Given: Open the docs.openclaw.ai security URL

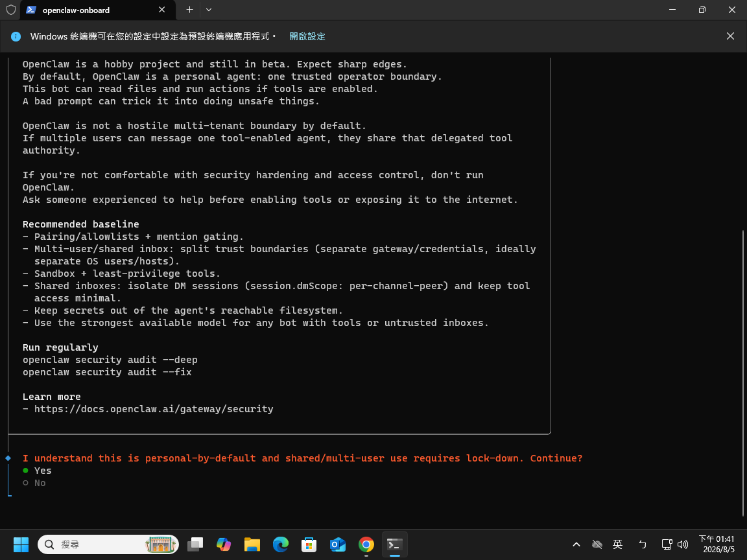Looking at the screenshot, I should (154, 409).
